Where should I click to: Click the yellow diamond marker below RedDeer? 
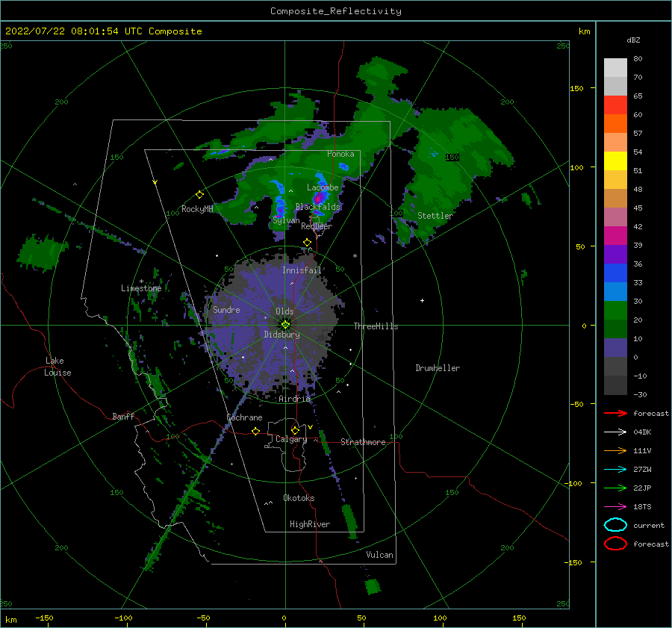coord(308,243)
